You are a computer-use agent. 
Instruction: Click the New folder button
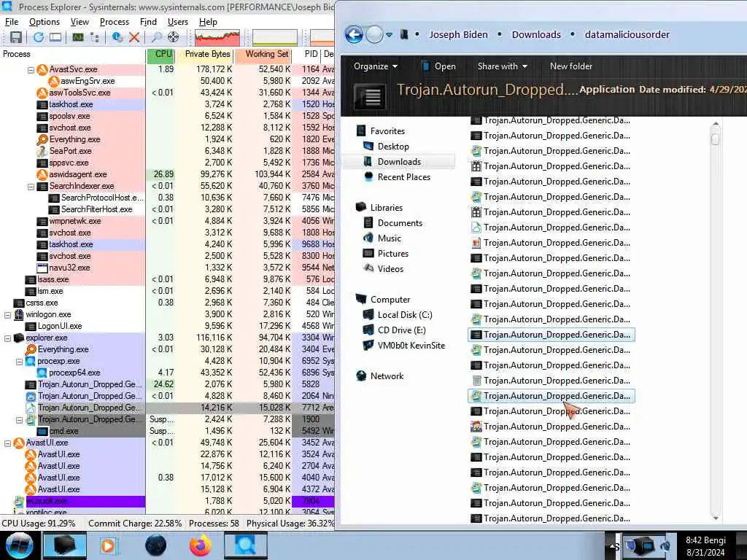(570, 66)
